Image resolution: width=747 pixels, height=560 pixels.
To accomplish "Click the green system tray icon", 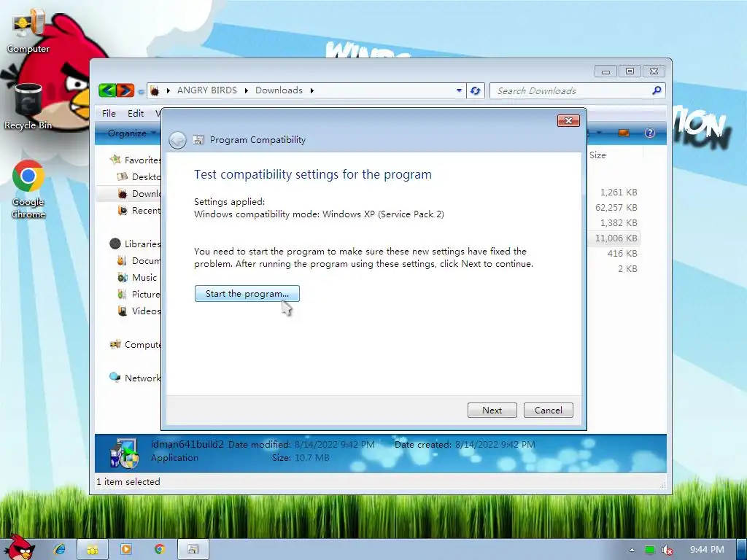I will coord(649,550).
